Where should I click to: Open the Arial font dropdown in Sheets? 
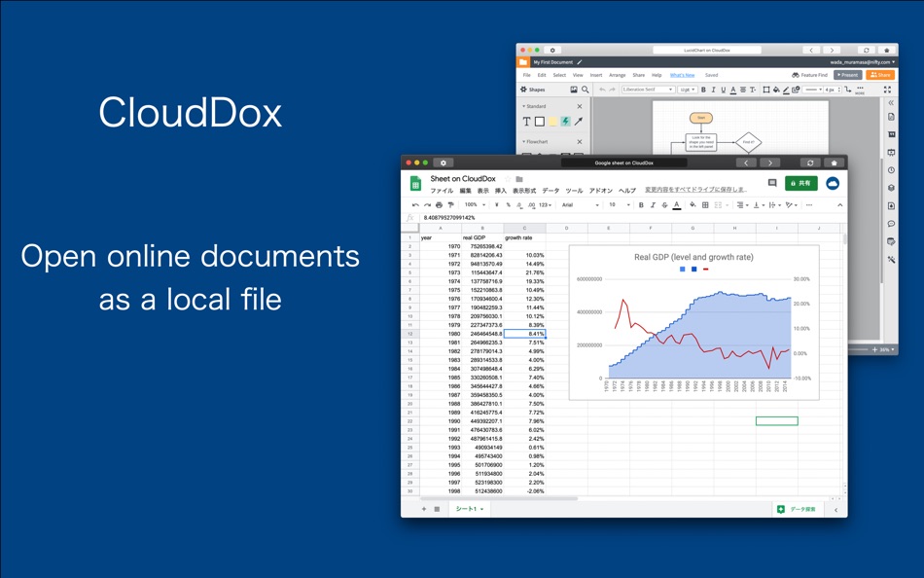pyautogui.click(x=581, y=205)
